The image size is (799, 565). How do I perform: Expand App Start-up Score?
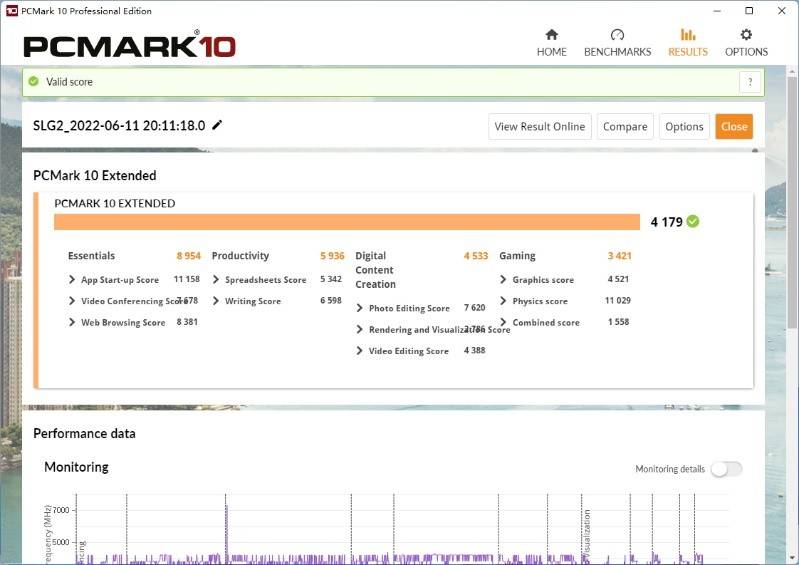click(72, 279)
